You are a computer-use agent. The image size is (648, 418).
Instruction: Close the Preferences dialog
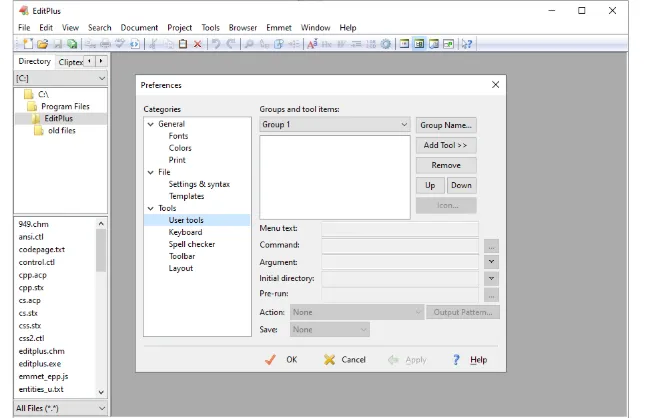[496, 85]
